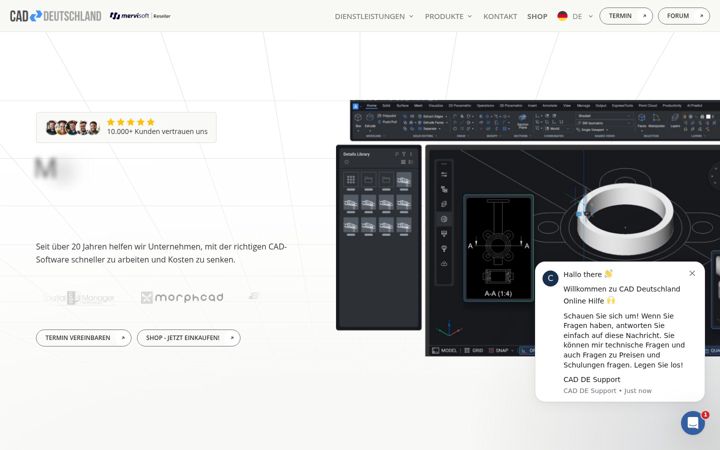Image resolution: width=720 pixels, height=450 pixels.
Task: Click the five-star rating icons
Action: point(131,122)
